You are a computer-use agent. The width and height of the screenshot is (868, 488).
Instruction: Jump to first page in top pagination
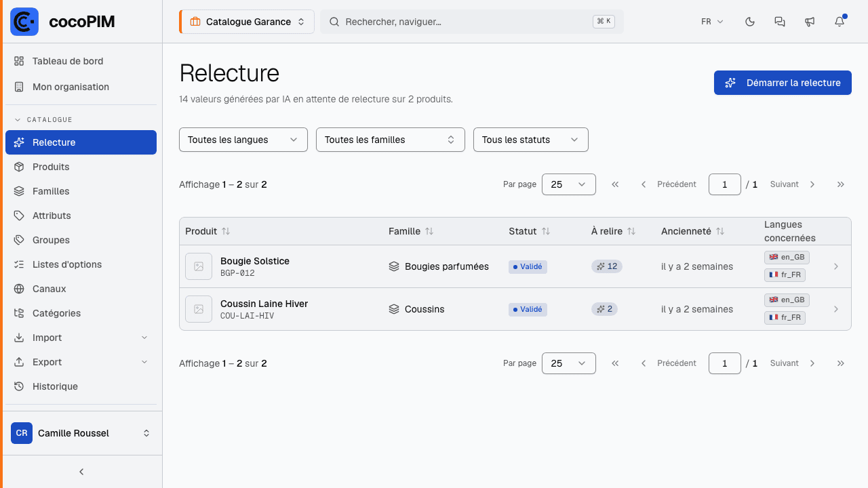tap(615, 184)
